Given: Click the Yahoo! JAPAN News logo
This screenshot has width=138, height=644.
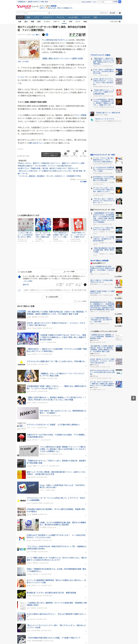Looking at the screenshot, I should (27, 7).
